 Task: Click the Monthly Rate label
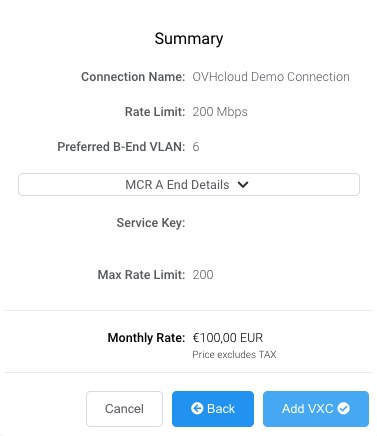pos(146,338)
